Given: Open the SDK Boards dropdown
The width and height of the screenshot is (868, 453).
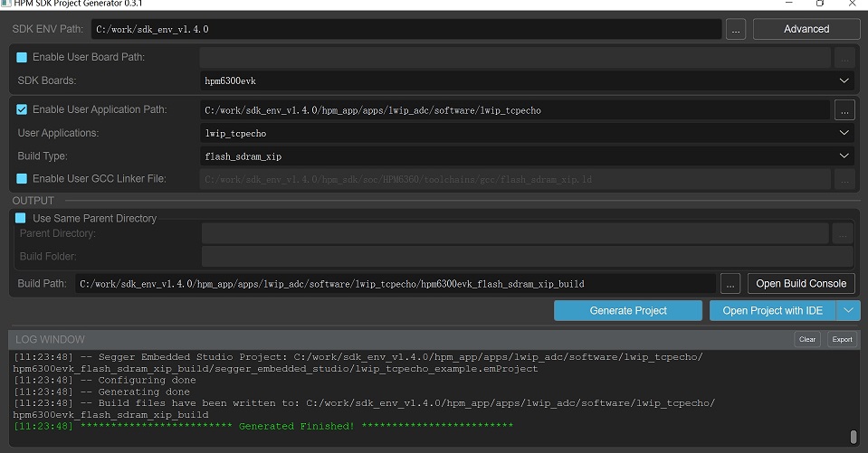Looking at the screenshot, I should [844, 80].
